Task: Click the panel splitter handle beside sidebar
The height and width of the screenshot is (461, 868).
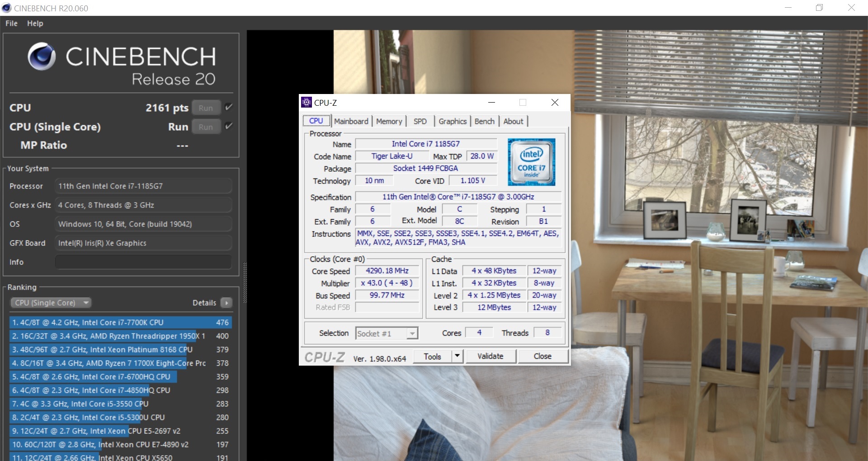Action: 245,282
